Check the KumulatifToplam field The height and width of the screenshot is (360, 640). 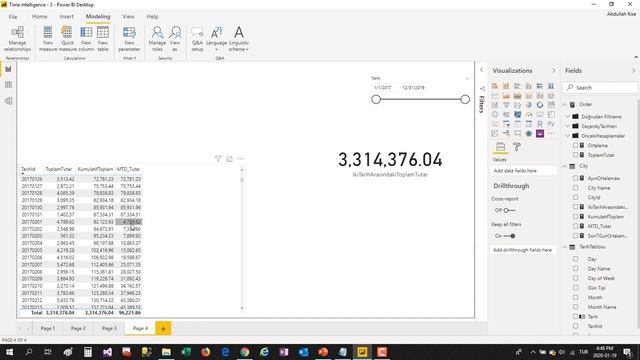click(x=576, y=217)
